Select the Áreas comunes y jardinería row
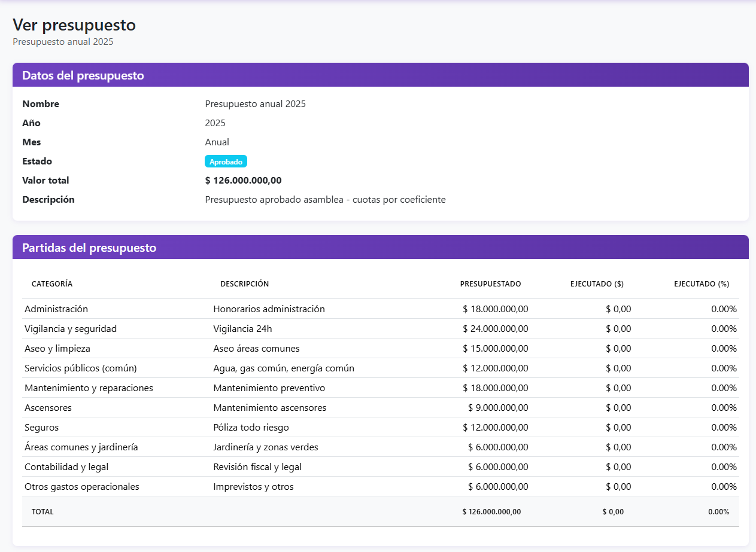Image resolution: width=756 pixels, height=552 pixels. point(381,447)
